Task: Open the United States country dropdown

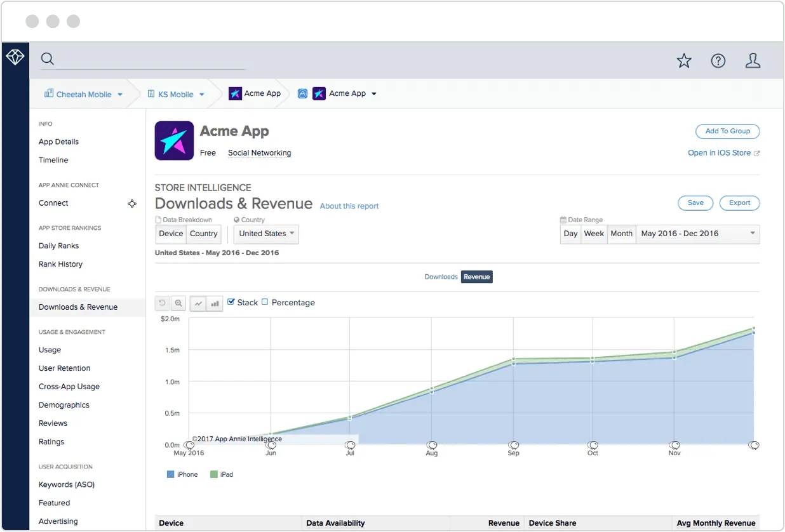Action: tap(266, 234)
